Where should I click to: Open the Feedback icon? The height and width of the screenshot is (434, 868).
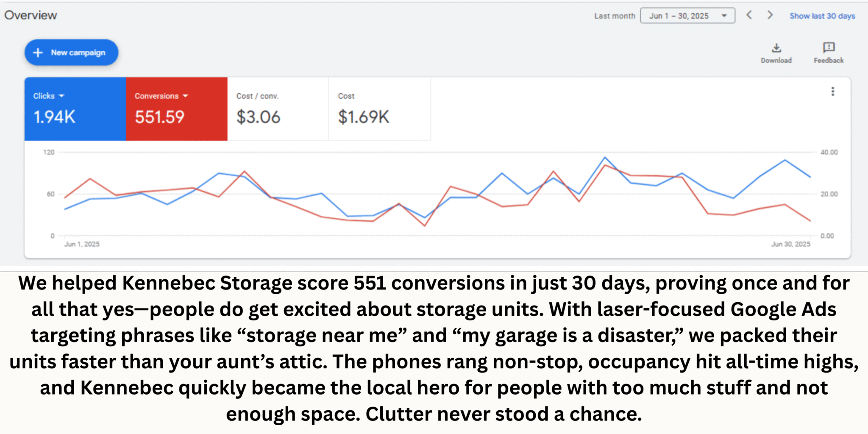(829, 47)
